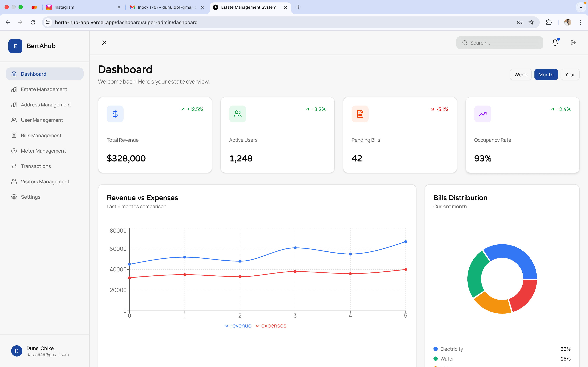The image size is (588, 367).
Task: Open Visitors Management from the sidebar
Action: 45,181
